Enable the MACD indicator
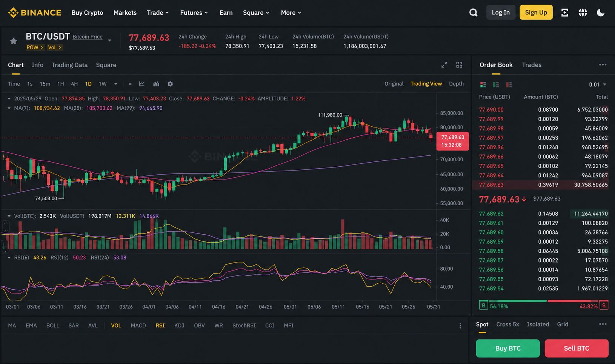615x364 pixels. (138, 326)
